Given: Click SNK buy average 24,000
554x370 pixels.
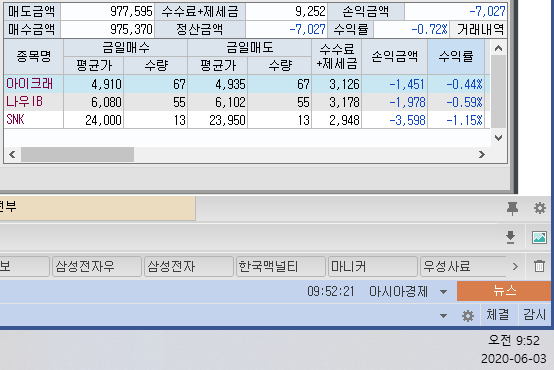Looking at the screenshot, I should pyautogui.click(x=103, y=120).
